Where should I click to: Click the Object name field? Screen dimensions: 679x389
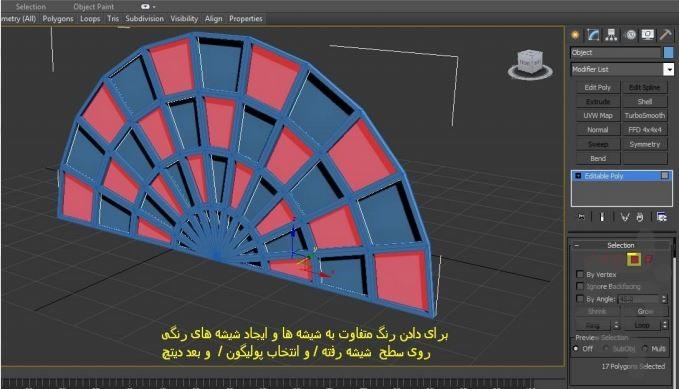coord(616,52)
